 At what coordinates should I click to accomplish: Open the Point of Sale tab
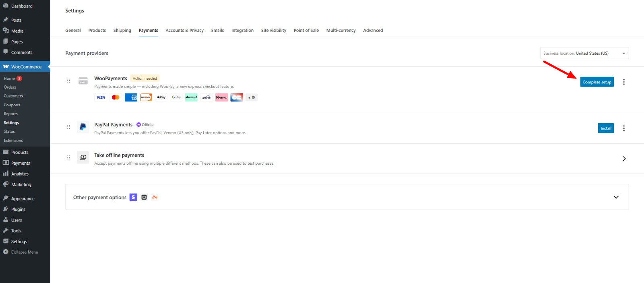point(306,30)
